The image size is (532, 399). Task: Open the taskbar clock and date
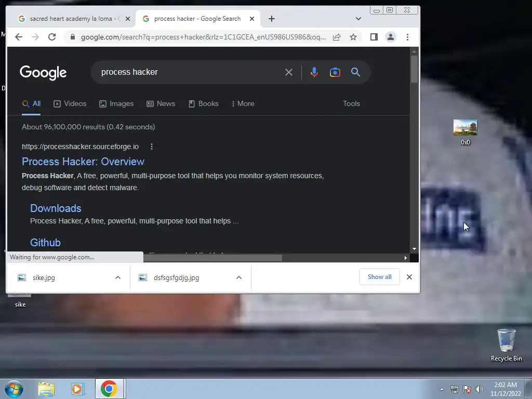click(x=505, y=389)
